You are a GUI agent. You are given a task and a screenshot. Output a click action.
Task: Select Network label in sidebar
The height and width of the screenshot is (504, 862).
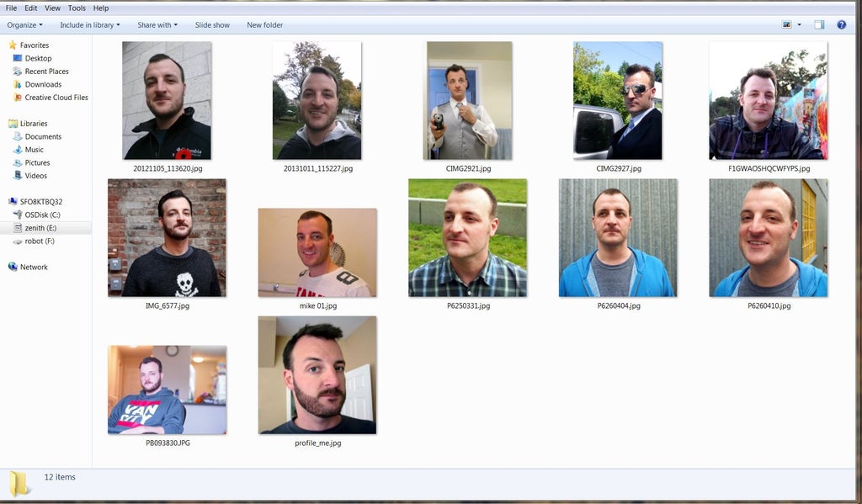click(34, 267)
